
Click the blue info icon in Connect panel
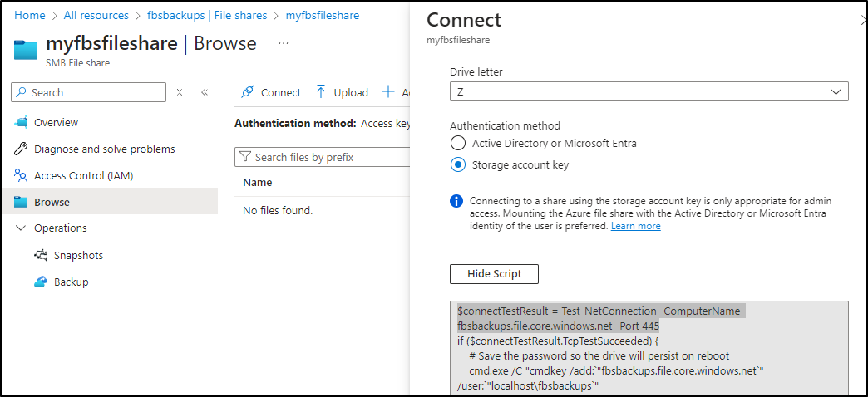tap(456, 201)
